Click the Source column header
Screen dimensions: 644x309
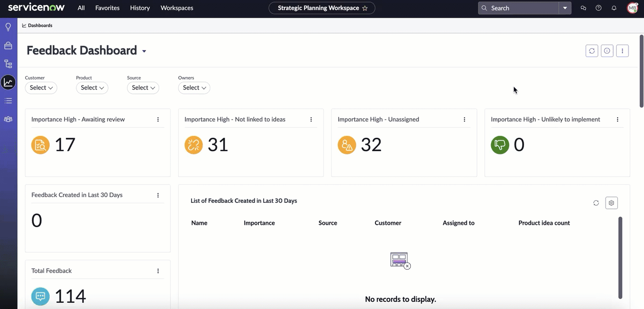click(328, 223)
